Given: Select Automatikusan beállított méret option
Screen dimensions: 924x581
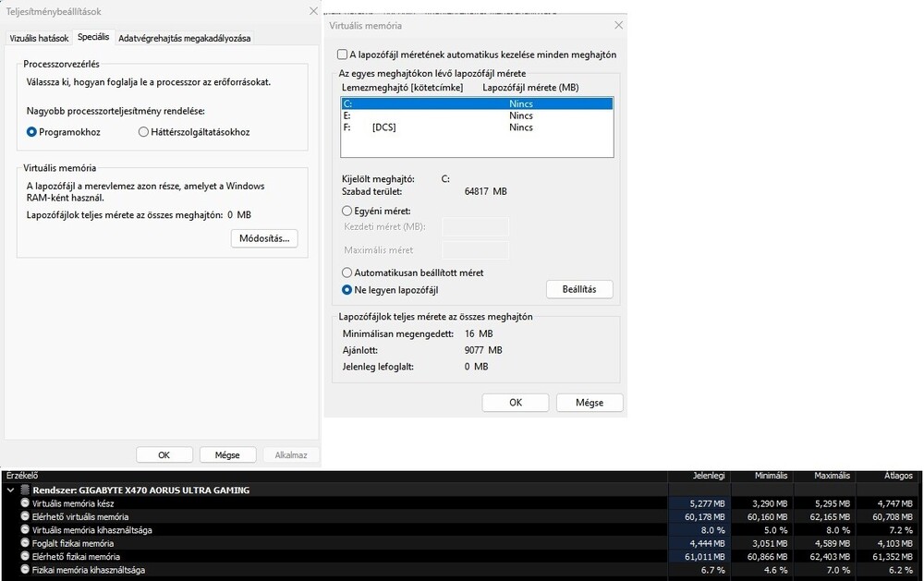Looking at the screenshot, I should tap(347, 272).
